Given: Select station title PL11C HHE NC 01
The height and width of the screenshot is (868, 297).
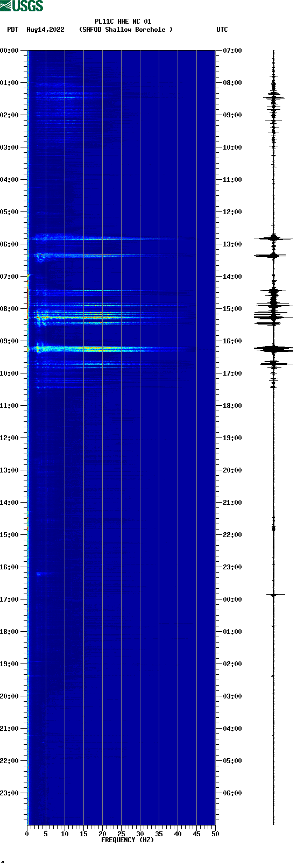Looking at the screenshot, I should pyautogui.click(x=123, y=22).
